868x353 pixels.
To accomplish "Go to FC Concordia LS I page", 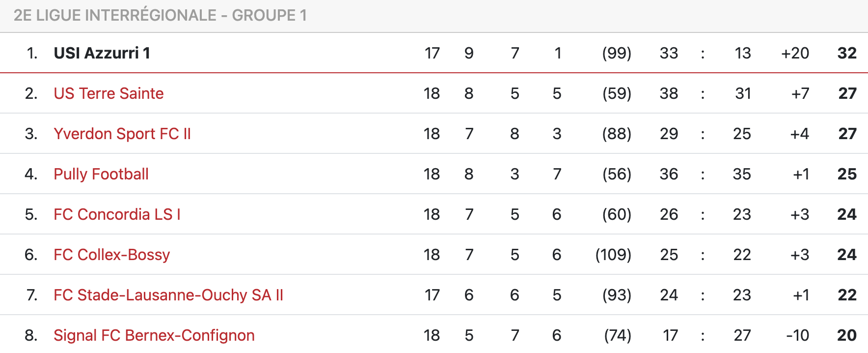I will [x=117, y=214].
